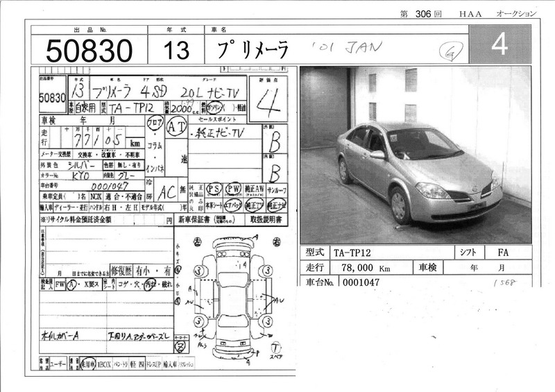Click the handwritten 4SD door type
The height and width of the screenshot is (392, 555).
coord(153,92)
